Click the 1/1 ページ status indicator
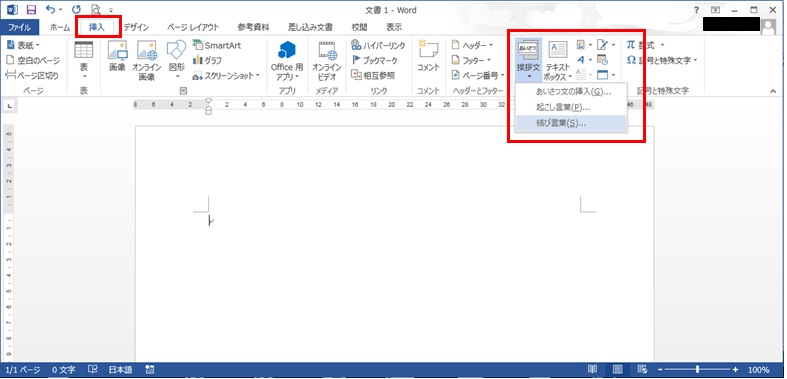787x379 pixels. [22, 370]
